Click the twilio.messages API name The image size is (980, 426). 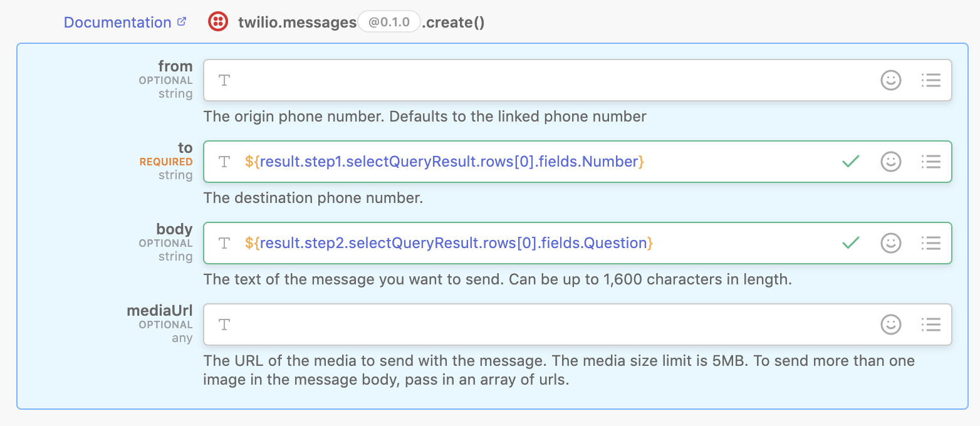tap(297, 23)
